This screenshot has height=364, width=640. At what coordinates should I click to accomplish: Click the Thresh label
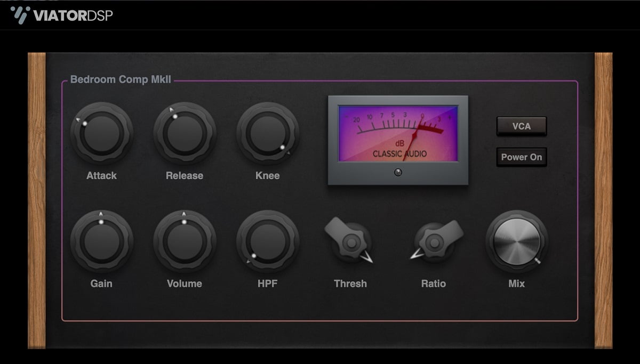[350, 284]
